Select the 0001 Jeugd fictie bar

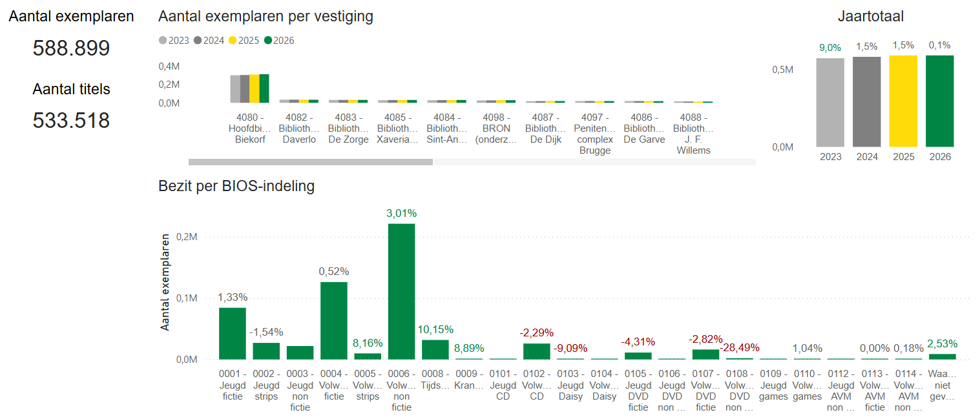233,333
